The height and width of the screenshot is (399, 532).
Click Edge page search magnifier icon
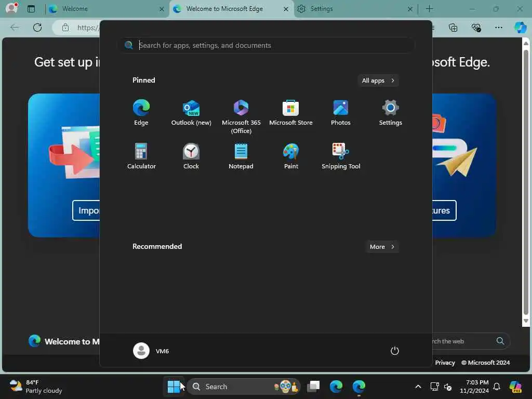coord(500,341)
